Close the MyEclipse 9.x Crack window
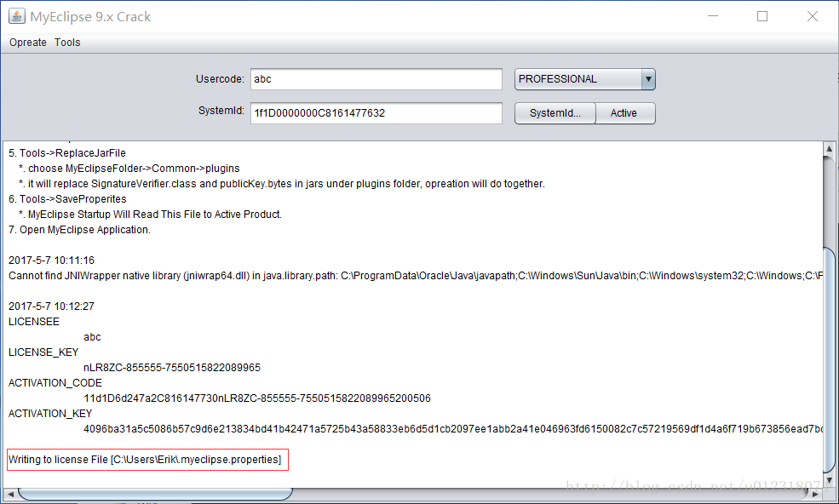The height and width of the screenshot is (504, 839). 813,16
